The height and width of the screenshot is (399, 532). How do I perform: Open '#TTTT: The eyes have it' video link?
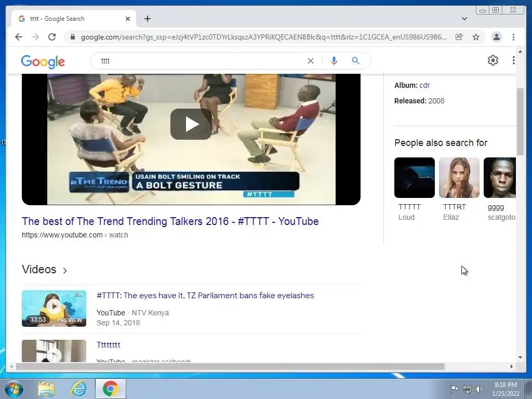point(205,296)
